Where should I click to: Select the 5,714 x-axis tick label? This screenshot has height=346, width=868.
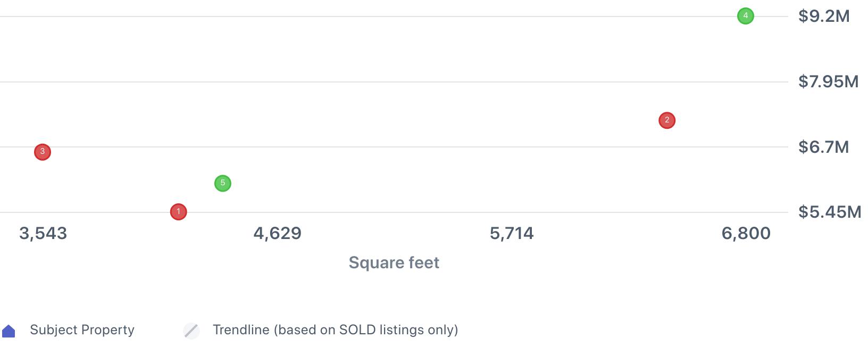click(512, 233)
